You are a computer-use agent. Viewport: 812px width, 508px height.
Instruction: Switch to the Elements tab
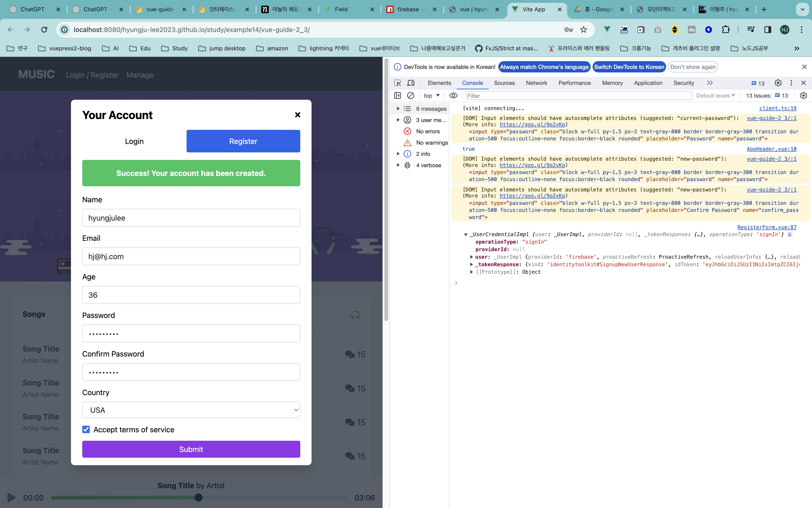click(x=439, y=83)
